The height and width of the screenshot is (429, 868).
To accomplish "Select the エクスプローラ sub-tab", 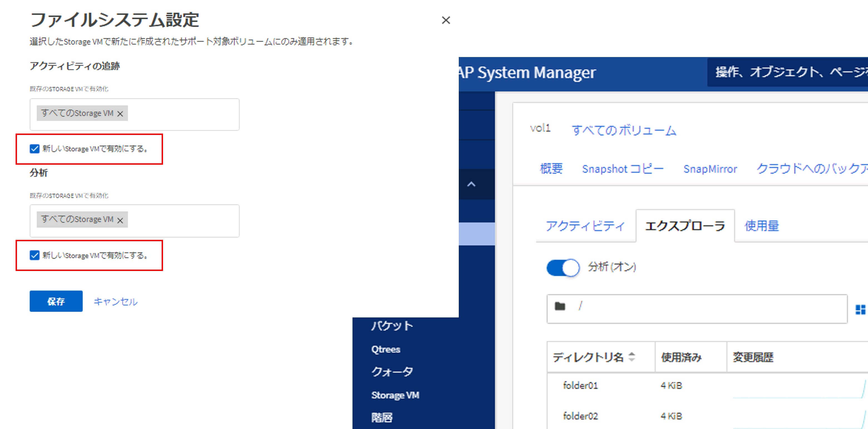I will [x=685, y=225].
